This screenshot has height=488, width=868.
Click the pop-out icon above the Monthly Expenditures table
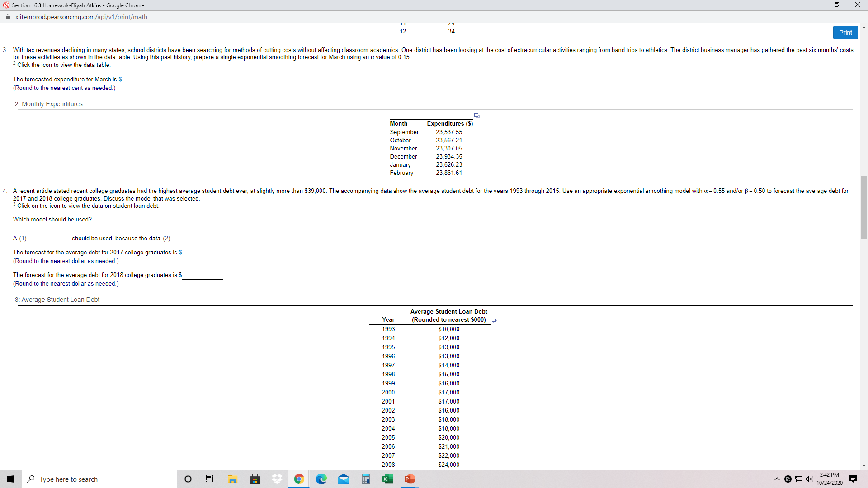click(476, 115)
